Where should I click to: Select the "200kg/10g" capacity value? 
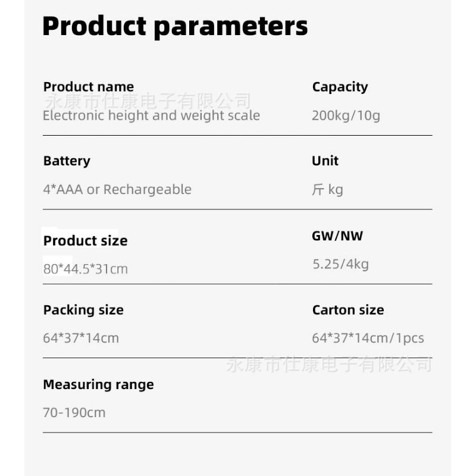[346, 115]
